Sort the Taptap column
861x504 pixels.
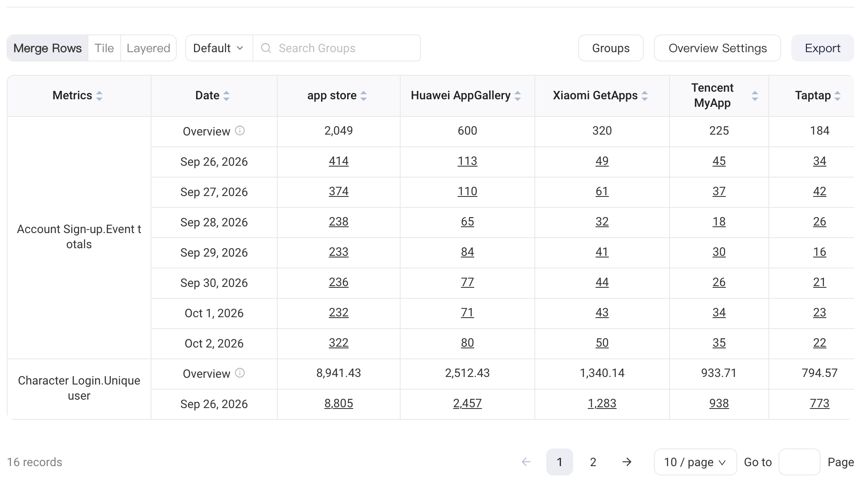(837, 96)
